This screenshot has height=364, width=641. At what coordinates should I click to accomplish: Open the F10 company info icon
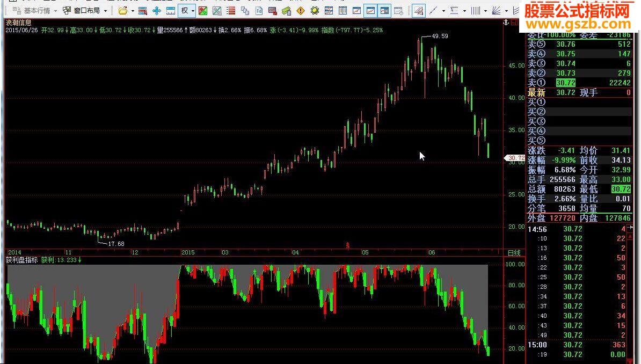click(259, 11)
